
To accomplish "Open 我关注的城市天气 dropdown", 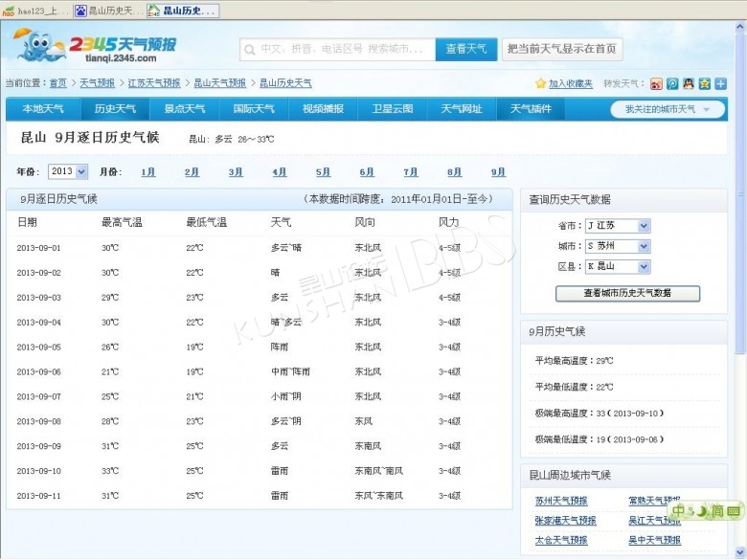I will pyautogui.click(x=667, y=109).
